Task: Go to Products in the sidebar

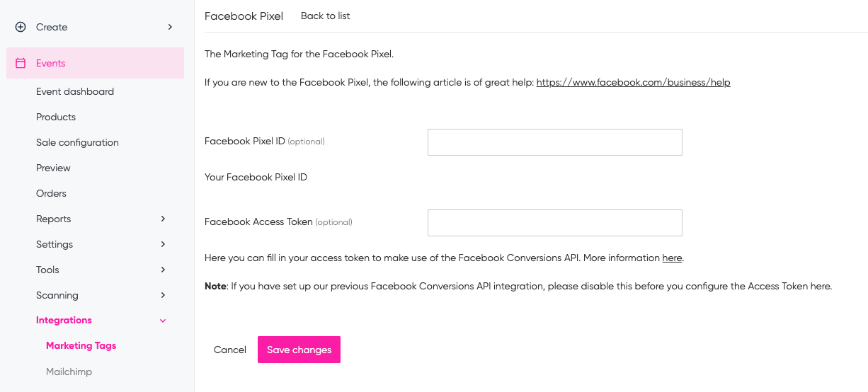Action: point(56,117)
